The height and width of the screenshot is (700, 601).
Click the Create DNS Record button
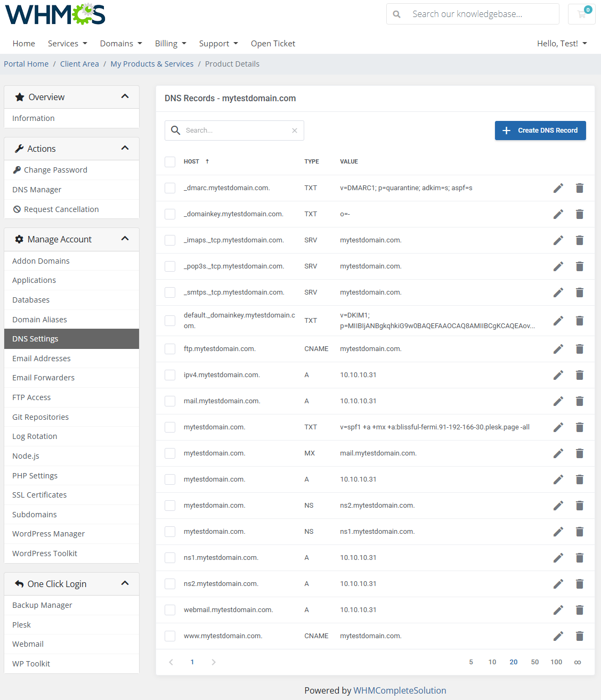pos(540,130)
